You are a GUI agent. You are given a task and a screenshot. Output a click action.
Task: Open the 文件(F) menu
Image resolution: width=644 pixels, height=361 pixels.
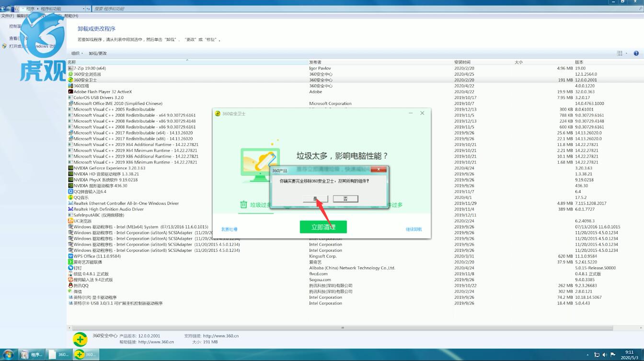point(8,16)
